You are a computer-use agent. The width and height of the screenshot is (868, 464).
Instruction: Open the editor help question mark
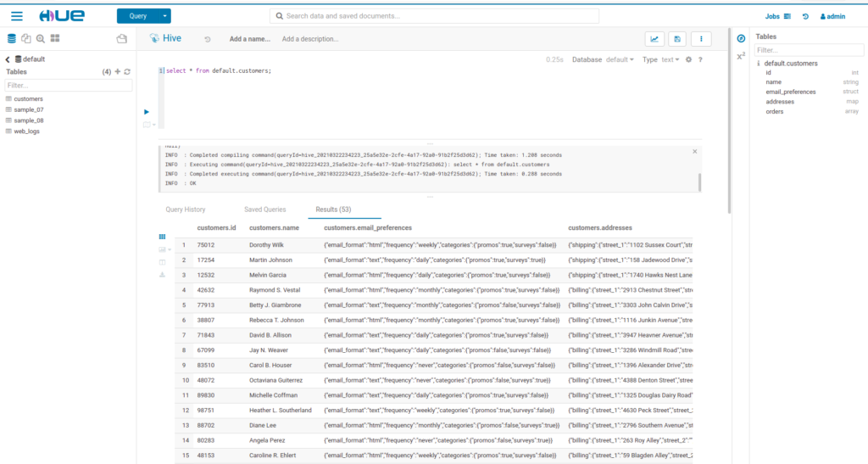(x=700, y=59)
